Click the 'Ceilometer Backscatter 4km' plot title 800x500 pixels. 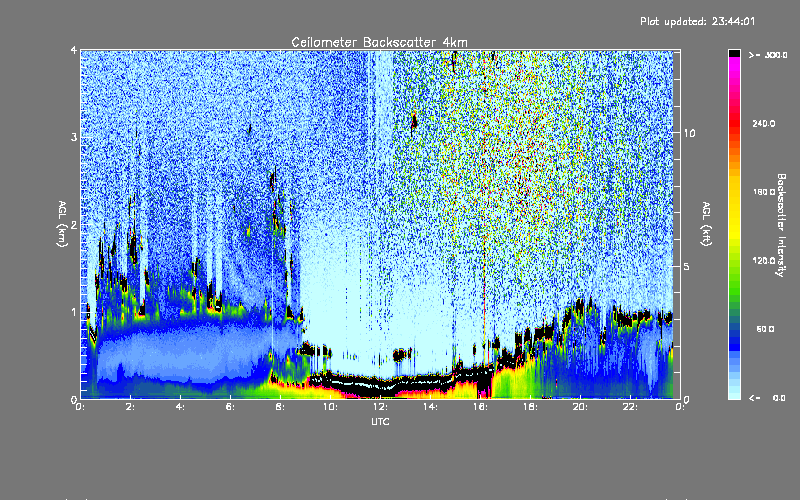[x=379, y=42]
